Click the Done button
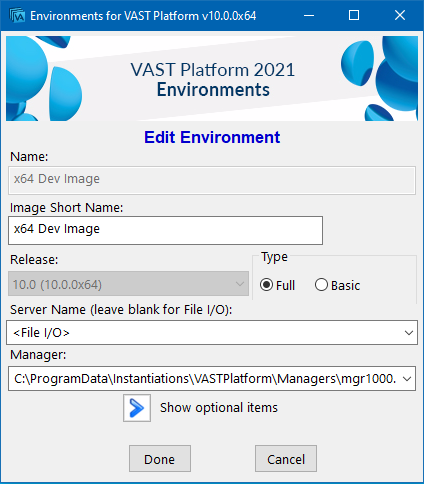Image resolution: width=424 pixels, height=484 pixels. (160, 458)
